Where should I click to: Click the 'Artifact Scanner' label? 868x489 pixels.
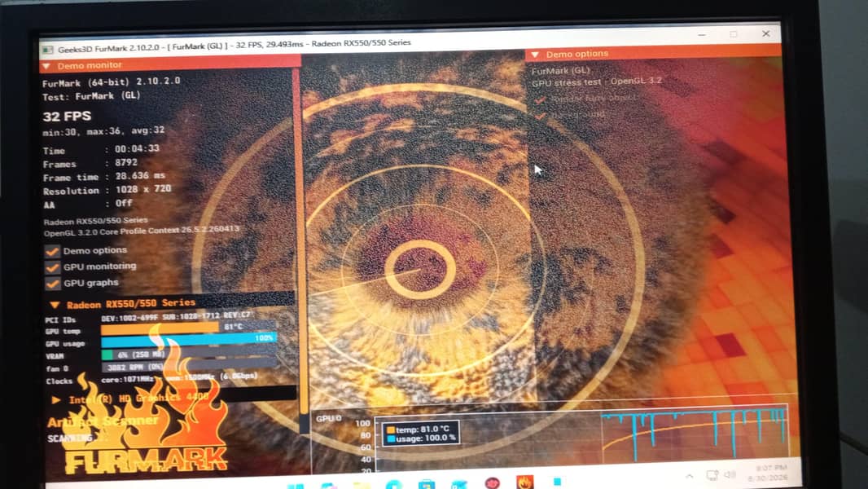point(103,421)
